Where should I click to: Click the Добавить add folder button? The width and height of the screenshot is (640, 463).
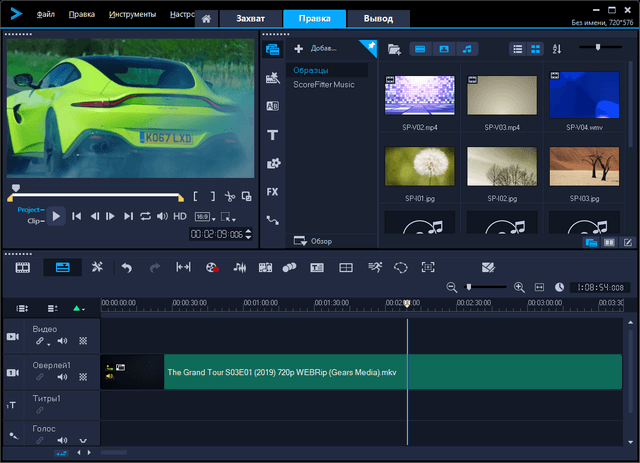pos(314,48)
